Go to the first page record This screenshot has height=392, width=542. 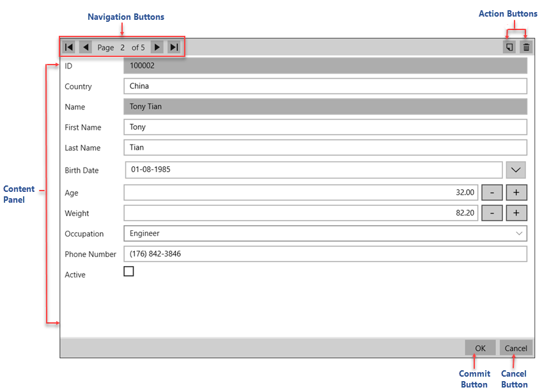(69, 47)
